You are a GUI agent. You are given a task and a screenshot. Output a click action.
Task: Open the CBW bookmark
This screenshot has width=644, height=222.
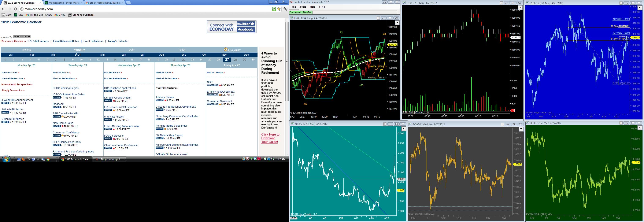[x=7, y=15]
